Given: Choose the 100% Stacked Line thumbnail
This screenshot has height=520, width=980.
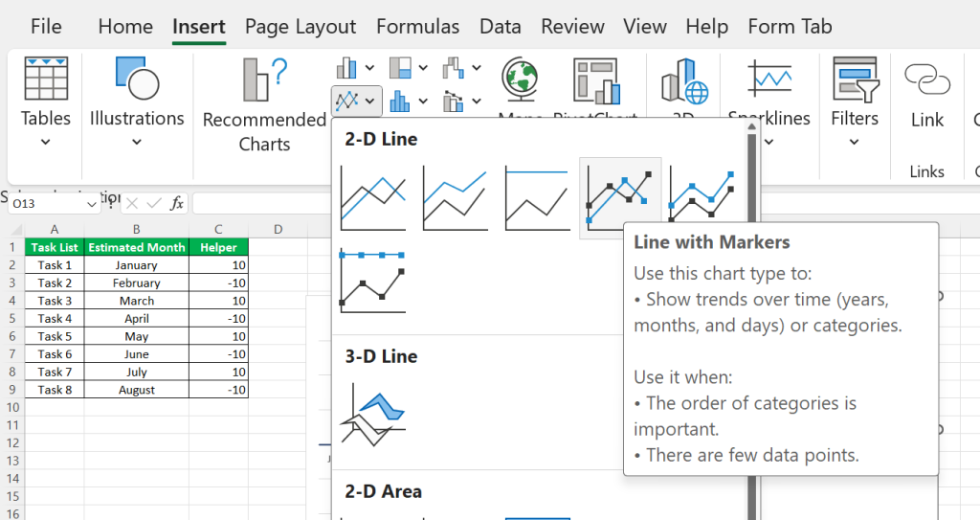Looking at the screenshot, I should [537, 197].
